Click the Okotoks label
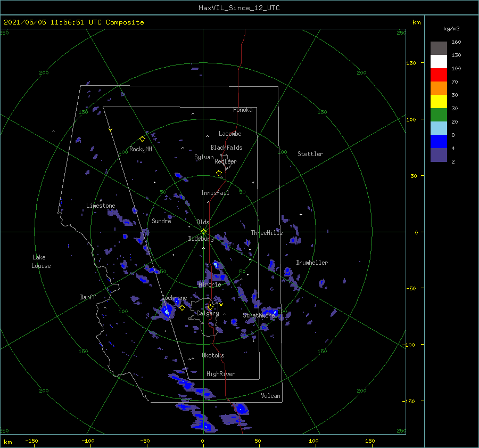This screenshot has width=479, height=448. coord(213,355)
